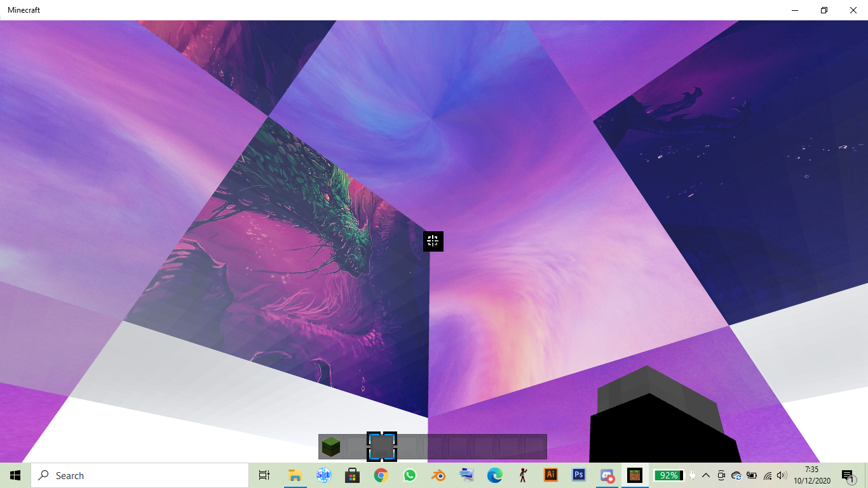Show hidden system tray icons
This screenshot has width=868, height=488.
click(706, 475)
